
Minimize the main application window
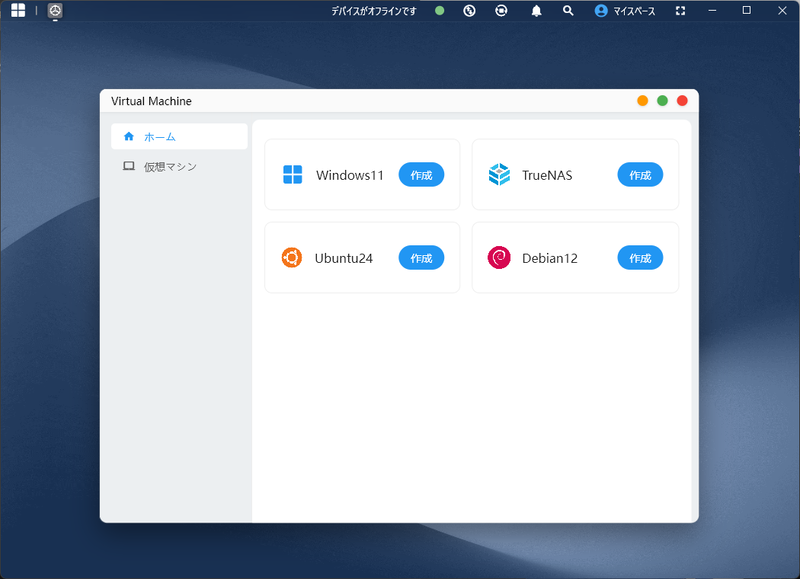coord(712,10)
